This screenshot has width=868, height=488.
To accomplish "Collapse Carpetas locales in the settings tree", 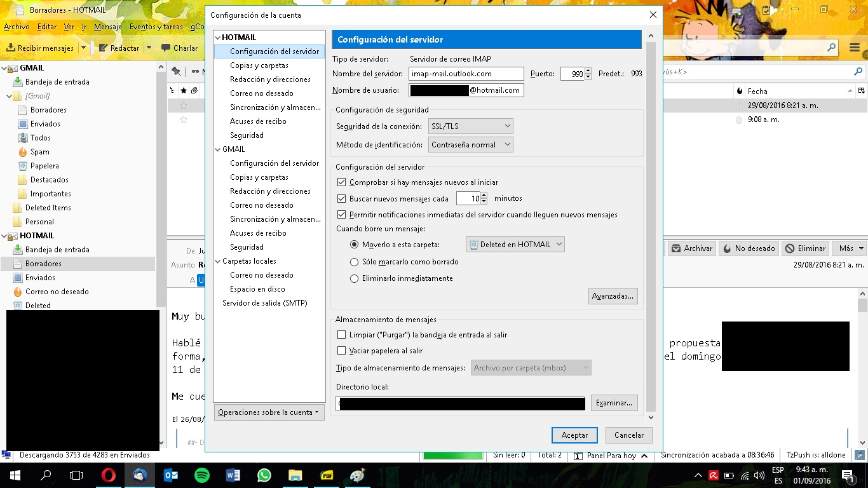I will click(x=218, y=261).
